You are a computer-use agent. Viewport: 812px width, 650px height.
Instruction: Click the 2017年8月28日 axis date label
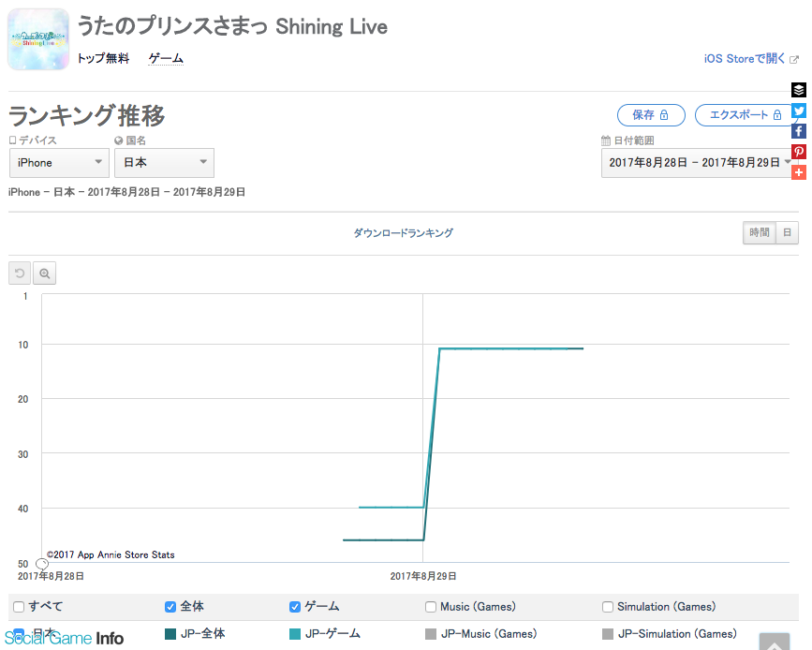pos(51,576)
